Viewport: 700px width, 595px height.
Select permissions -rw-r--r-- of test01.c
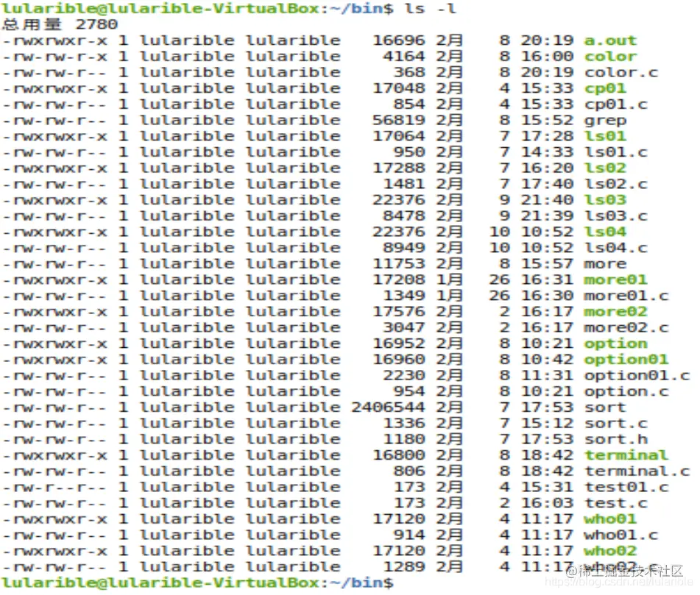click(x=54, y=487)
